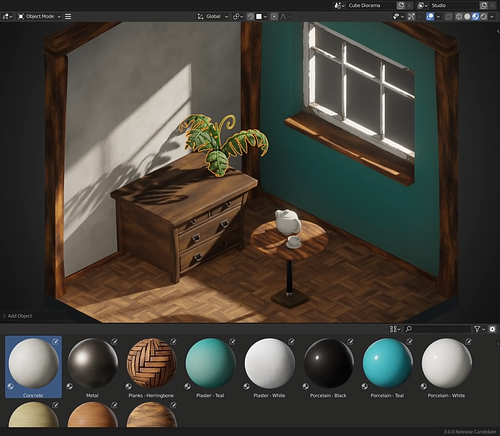Screen dimensions: 500x436
Task: Switch to wireframe viewport shading
Action: coord(459,16)
